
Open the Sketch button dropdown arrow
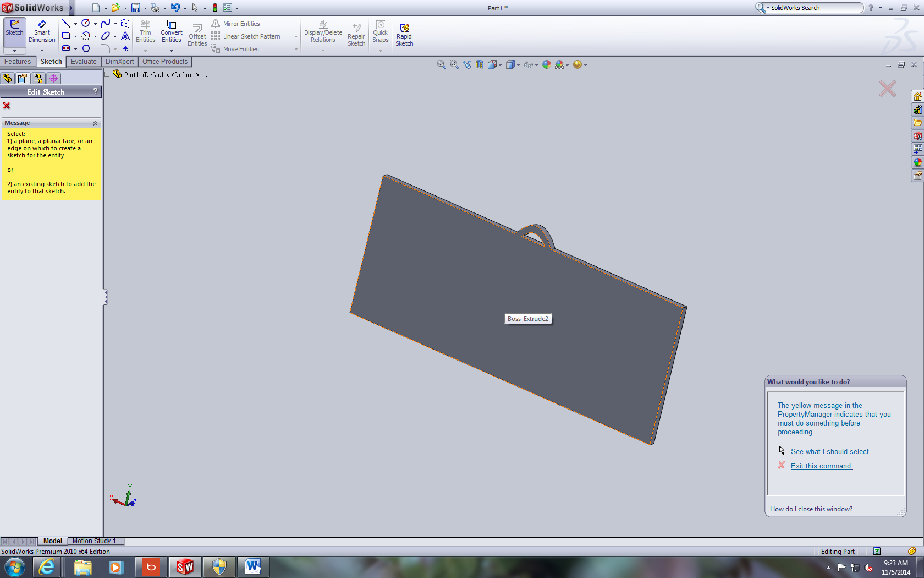(14, 51)
